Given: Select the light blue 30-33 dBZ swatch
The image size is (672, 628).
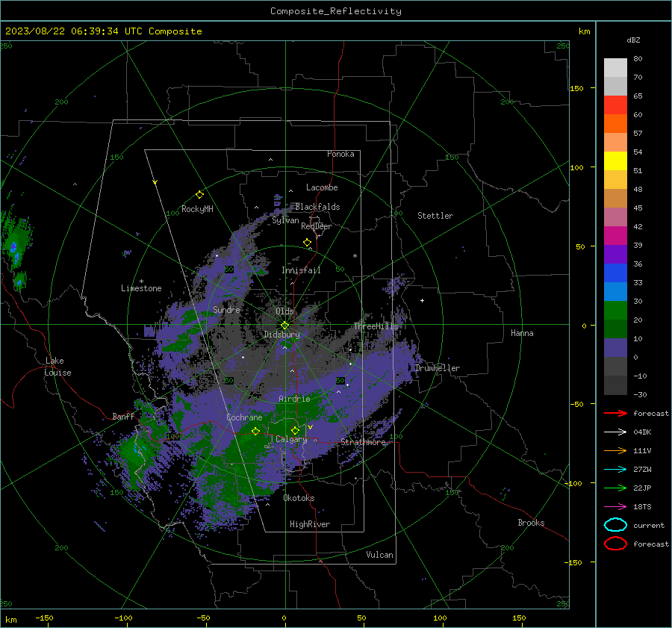Looking at the screenshot, I should click(615, 291).
